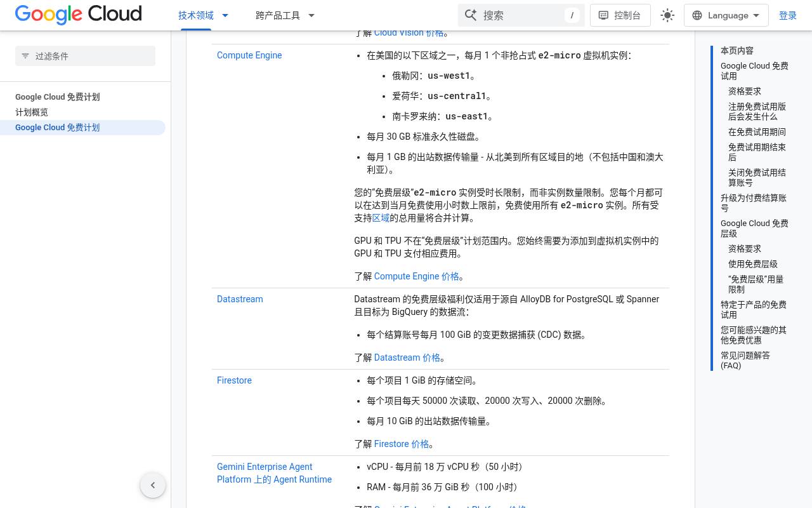Jump to “免费层级”用量限制 section
The height and width of the screenshot is (508, 812).
(x=756, y=284)
